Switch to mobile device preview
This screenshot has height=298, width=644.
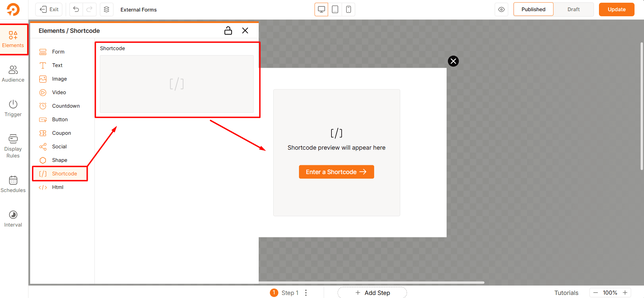(348, 9)
